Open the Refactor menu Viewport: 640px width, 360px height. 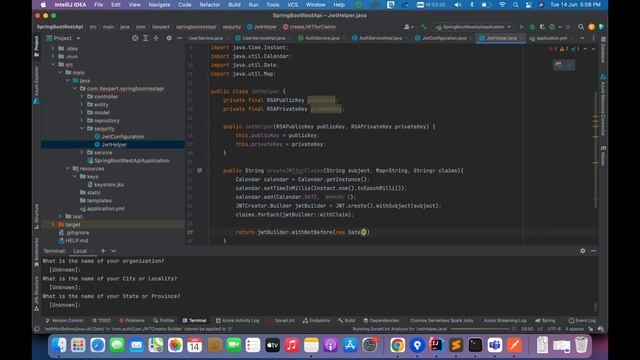coord(209,5)
